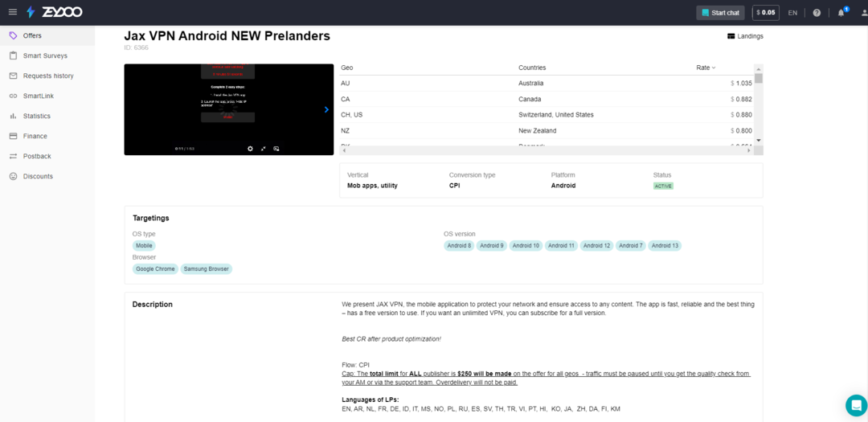Open Discounts in the sidebar
868x422 pixels.
(x=47, y=176)
